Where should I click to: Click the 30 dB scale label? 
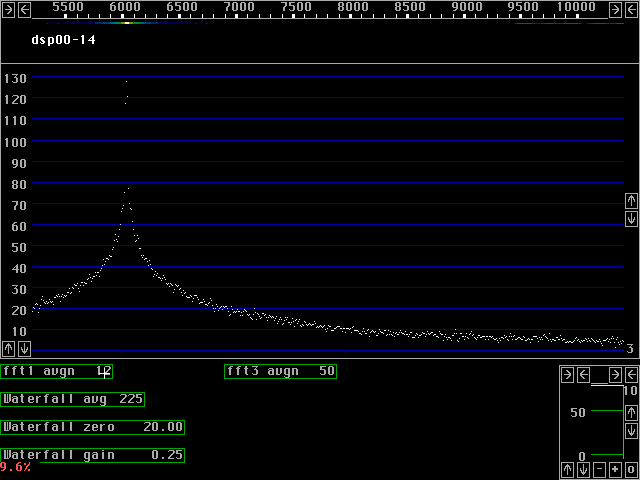[x=18, y=290]
